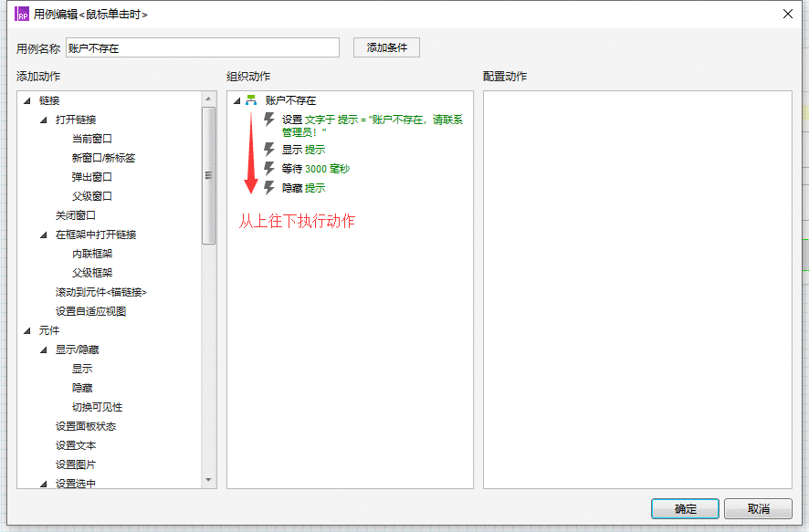809x532 pixels.
Task: Confirm with the 确定 button
Action: tap(685, 509)
